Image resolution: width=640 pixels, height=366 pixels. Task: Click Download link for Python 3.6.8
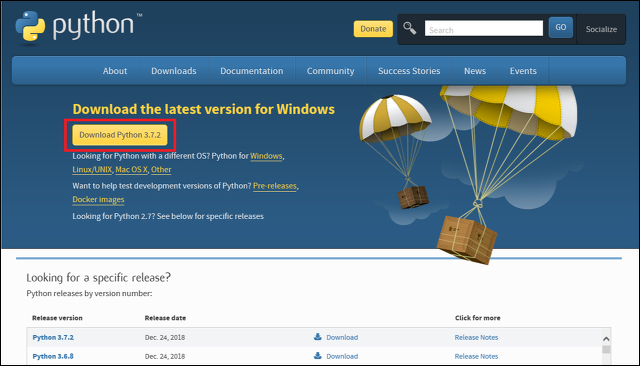coord(342,356)
